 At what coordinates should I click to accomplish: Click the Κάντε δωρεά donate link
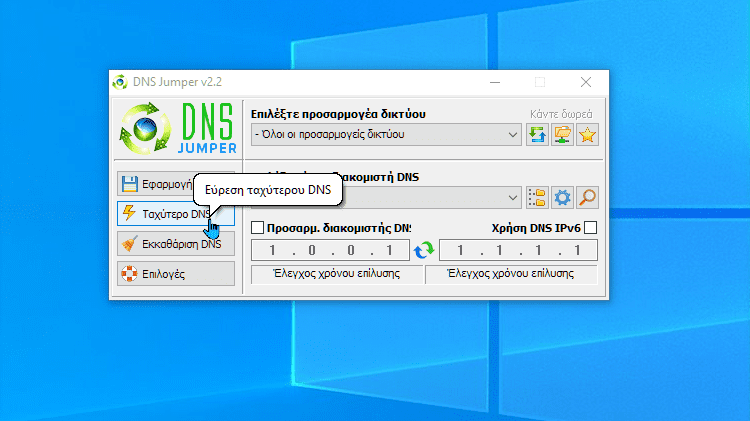[x=561, y=114]
